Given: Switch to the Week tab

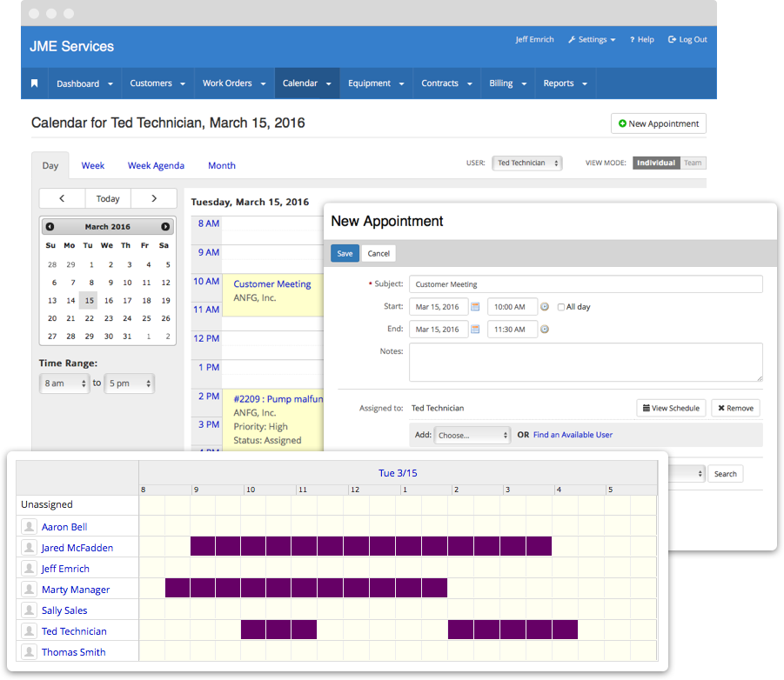Looking at the screenshot, I should pyautogui.click(x=93, y=165).
